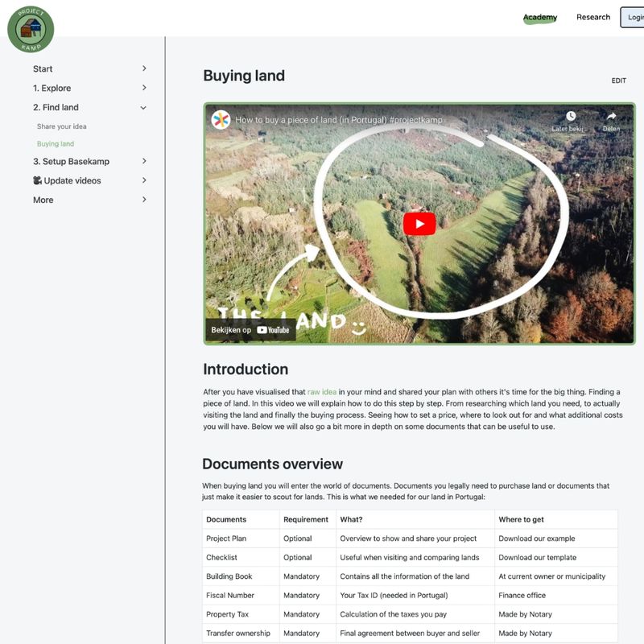
Task: Play the YouTube video
Action: point(419,223)
